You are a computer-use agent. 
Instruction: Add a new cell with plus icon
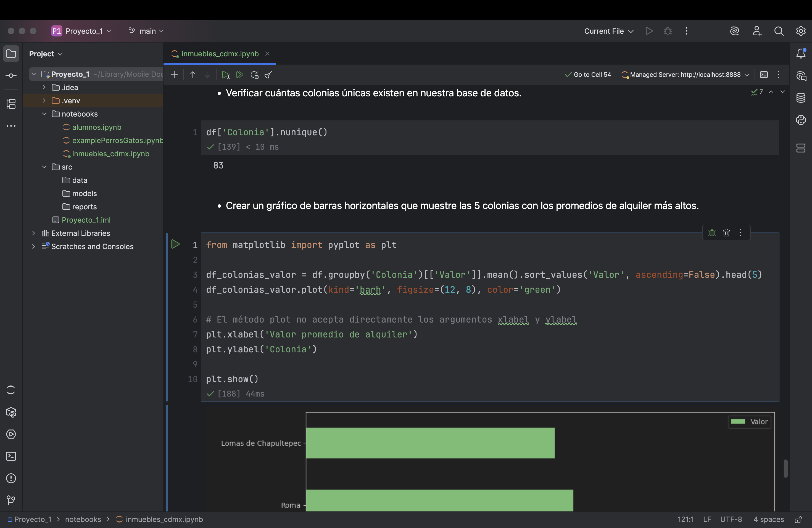[174, 75]
